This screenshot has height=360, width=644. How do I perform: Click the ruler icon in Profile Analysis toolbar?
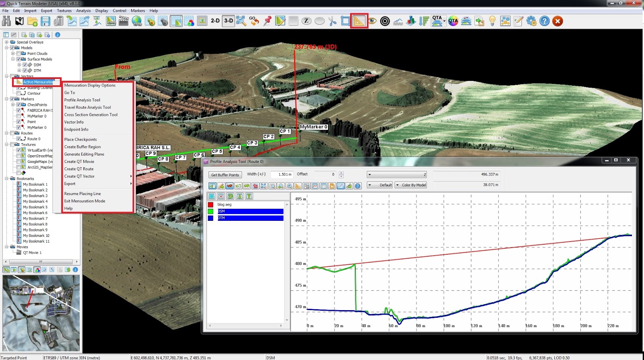click(x=298, y=185)
